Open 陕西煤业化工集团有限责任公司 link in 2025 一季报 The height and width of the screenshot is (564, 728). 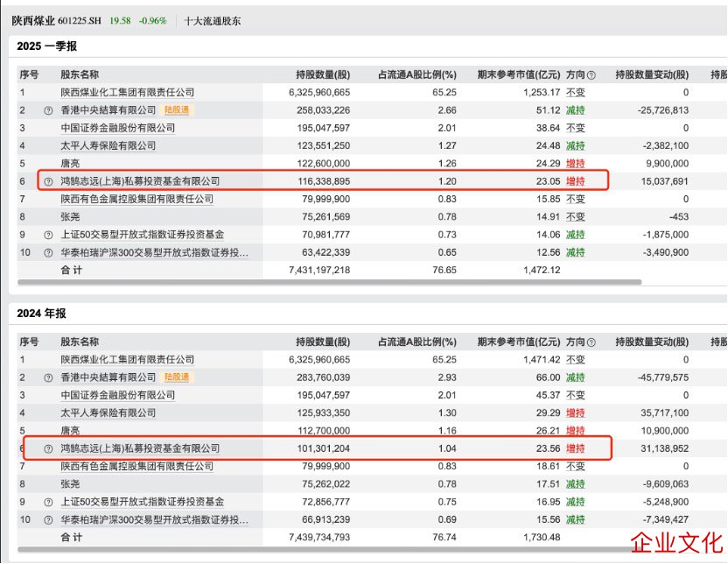click(x=127, y=93)
